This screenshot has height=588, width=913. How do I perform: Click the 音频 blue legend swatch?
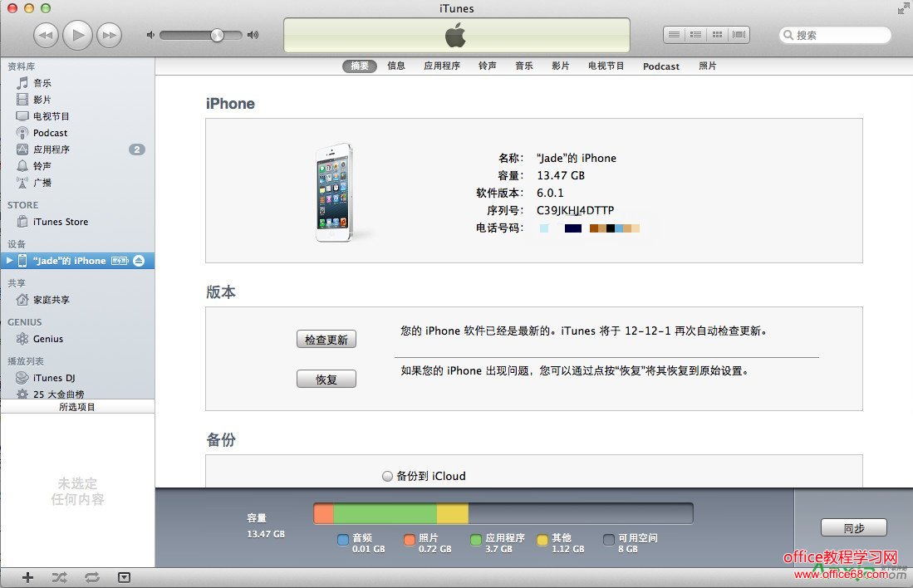coord(343,540)
